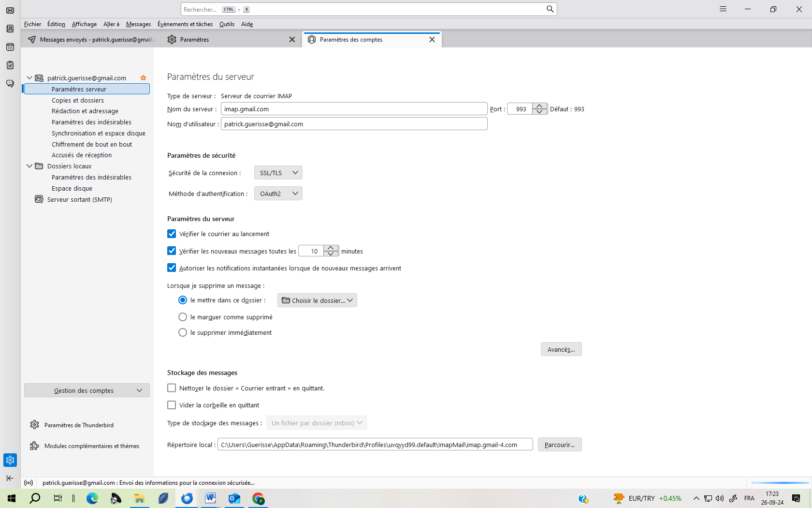The width and height of the screenshot is (812, 508).
Task: Click the 'Nom d'utilisateur' input field
Action: coord(354,124)
